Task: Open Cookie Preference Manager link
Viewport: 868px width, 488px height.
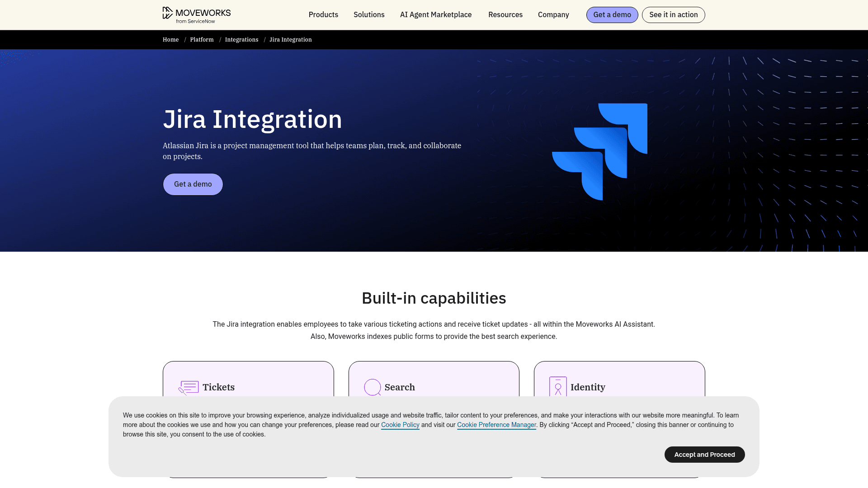Action: click(496, 425)
